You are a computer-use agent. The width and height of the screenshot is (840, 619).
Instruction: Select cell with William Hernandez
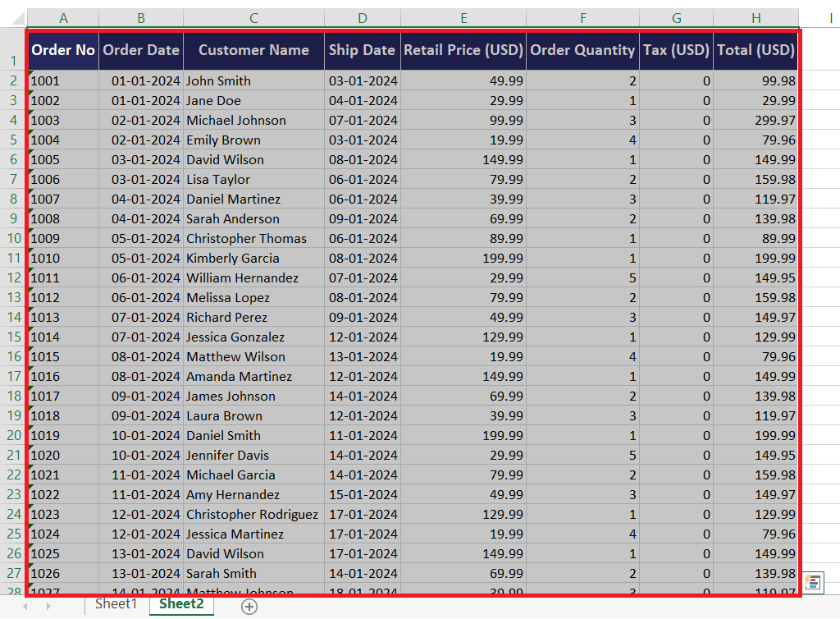(x=254, y=277)
